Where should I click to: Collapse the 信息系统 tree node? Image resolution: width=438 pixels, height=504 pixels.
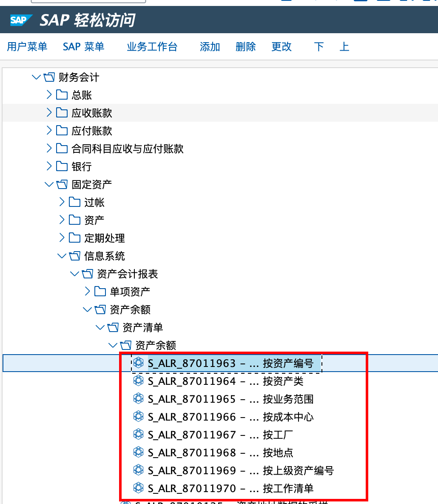(x=62, y=256)
